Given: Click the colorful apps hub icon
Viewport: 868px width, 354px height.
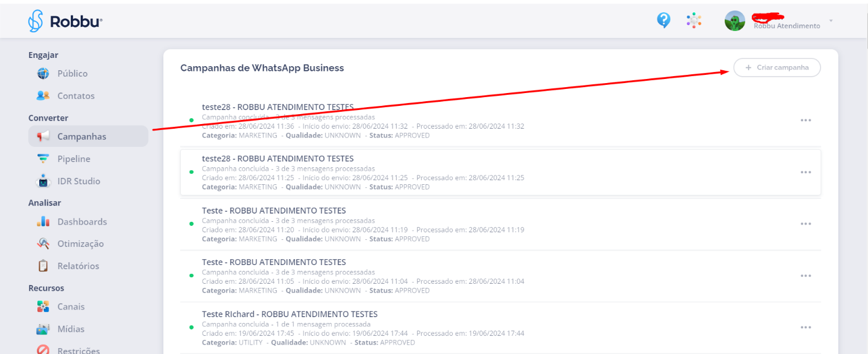Looking at the screenshot, I should [694, 21].
